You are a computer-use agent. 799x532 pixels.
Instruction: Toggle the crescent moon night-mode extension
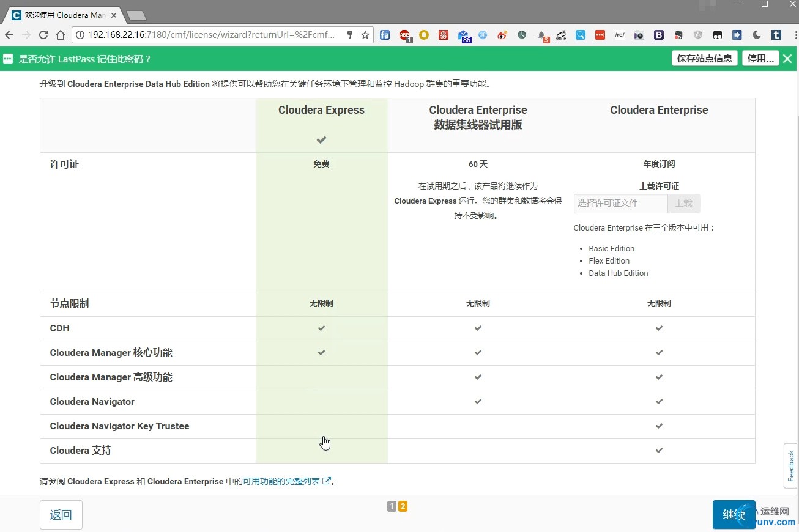(x=757, y=35)
